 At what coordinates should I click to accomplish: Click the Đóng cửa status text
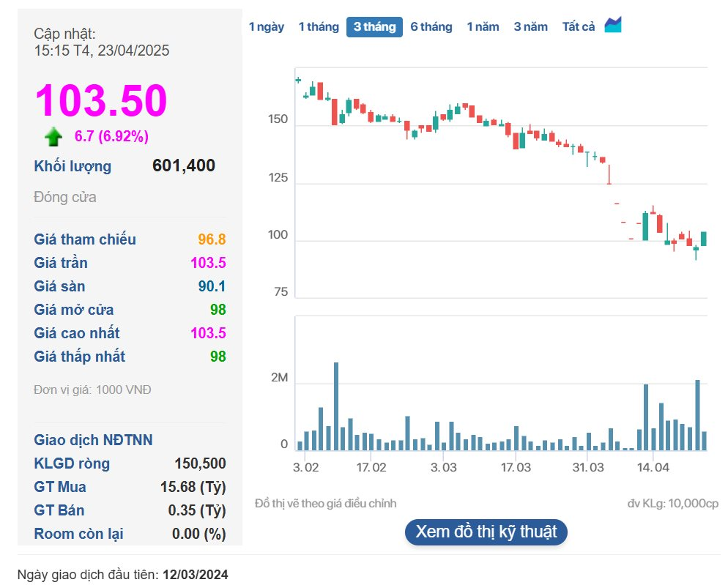(65, 198)
